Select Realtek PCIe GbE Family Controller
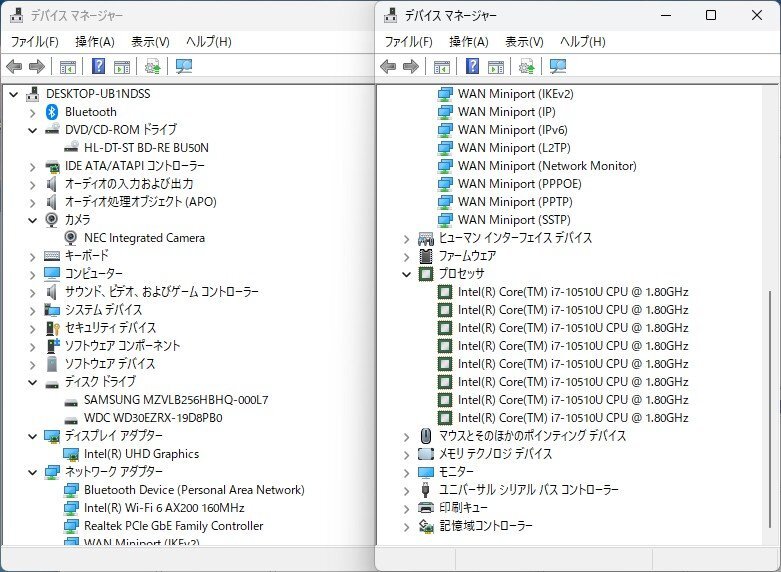781x572 pixels. pos(174,526)
